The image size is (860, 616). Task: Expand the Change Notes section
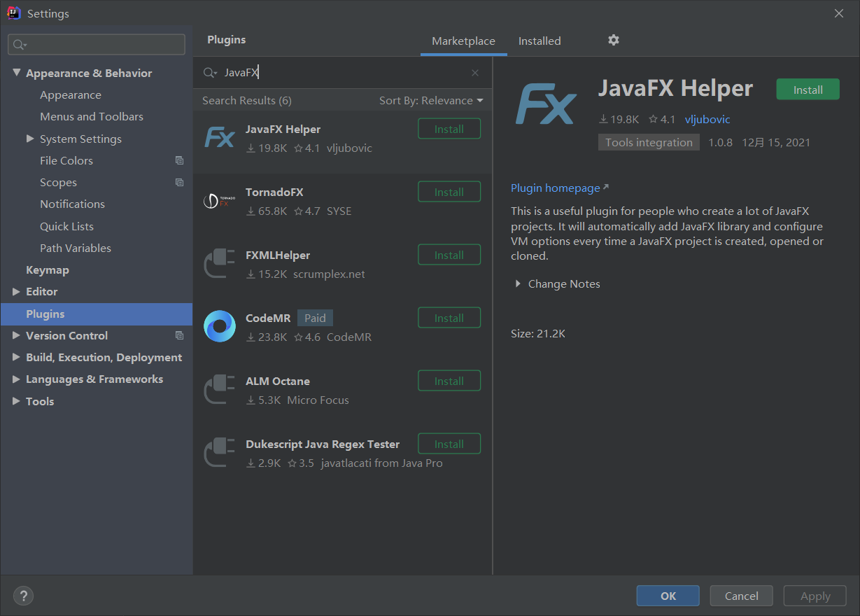(x=519, y=283)
